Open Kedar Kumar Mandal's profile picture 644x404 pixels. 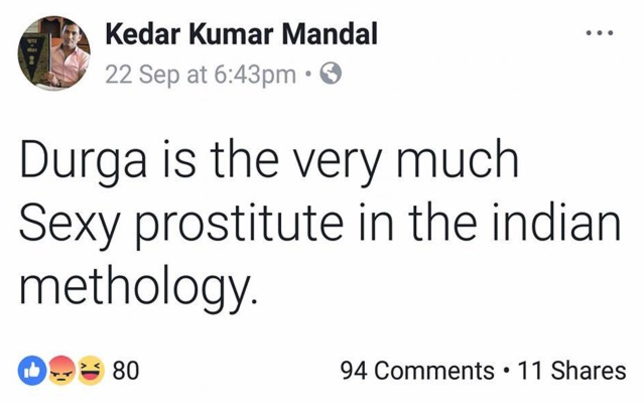[54, 53]
